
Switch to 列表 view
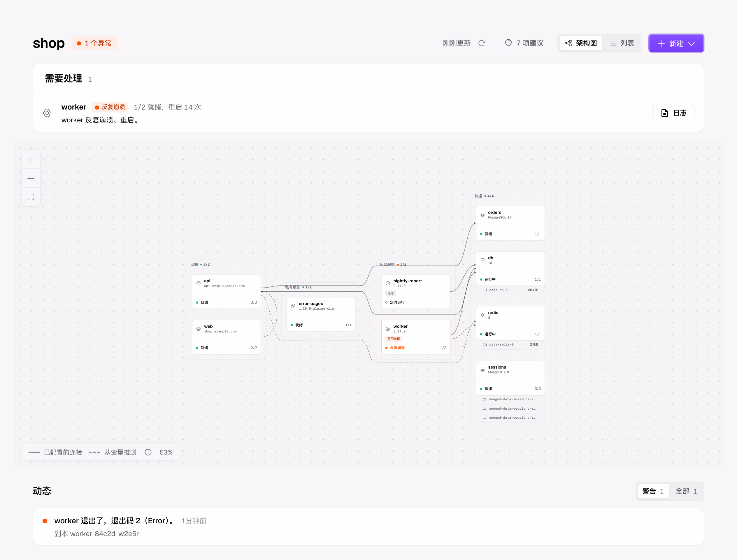(x=622, y=43)
